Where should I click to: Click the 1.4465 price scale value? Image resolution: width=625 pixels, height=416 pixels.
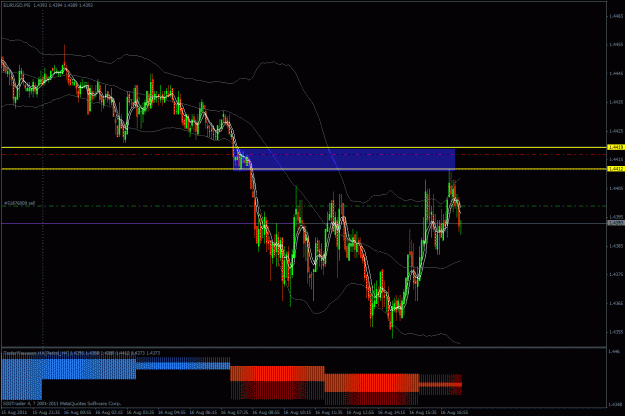click(x=616, y=16)
